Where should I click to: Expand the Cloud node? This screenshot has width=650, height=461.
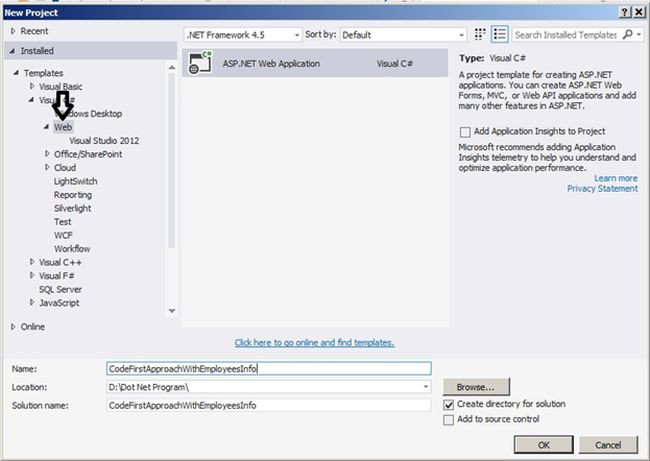pyautogui.click(x=47, y=167)
